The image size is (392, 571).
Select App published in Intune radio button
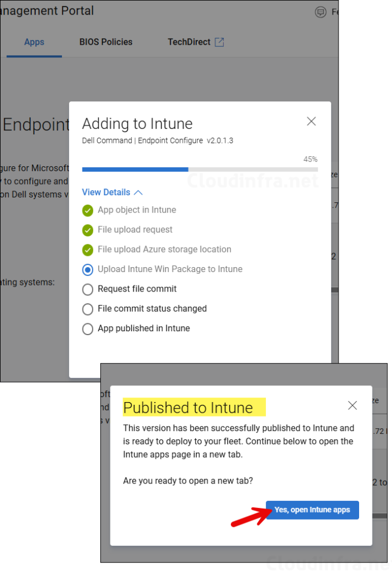point(88,329)
